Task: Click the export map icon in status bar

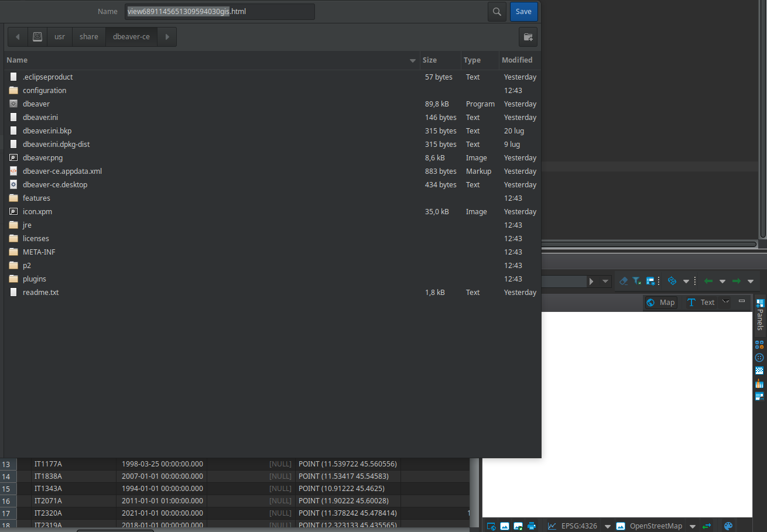Action: (x=491, y=526)
